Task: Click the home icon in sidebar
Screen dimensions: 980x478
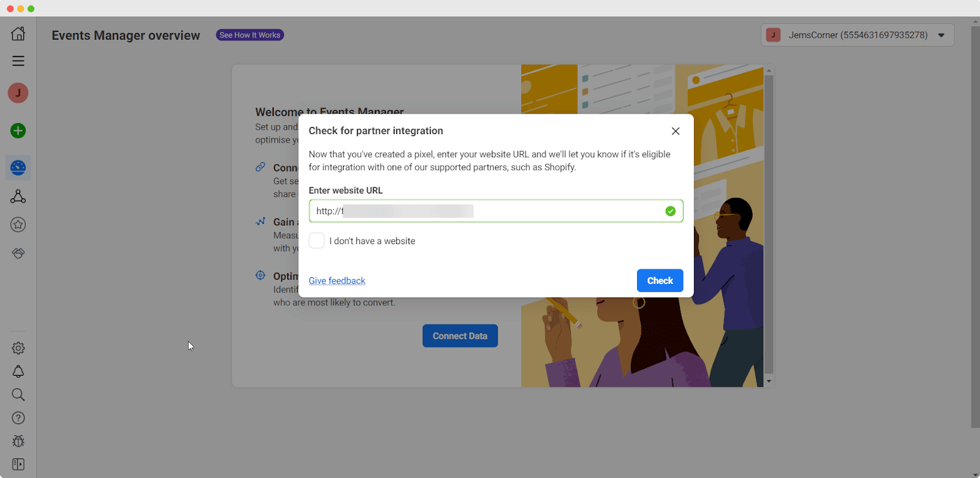Action: coord(18,33)
